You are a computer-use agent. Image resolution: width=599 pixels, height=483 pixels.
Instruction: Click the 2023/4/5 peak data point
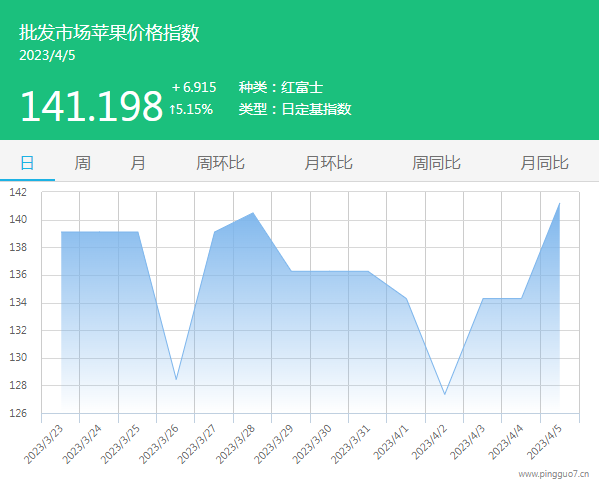click(x=560, y=203)
